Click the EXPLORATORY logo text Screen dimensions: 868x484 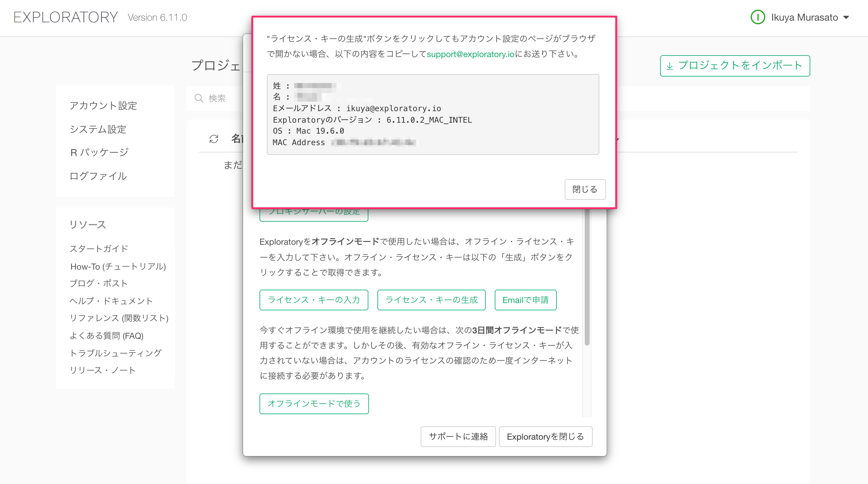pos(66,18)
